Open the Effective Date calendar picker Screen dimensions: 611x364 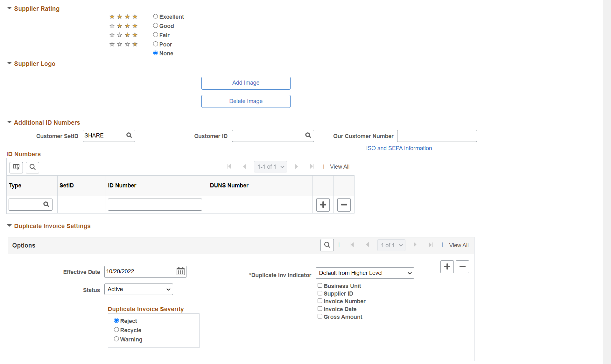[x=180, y=271]
